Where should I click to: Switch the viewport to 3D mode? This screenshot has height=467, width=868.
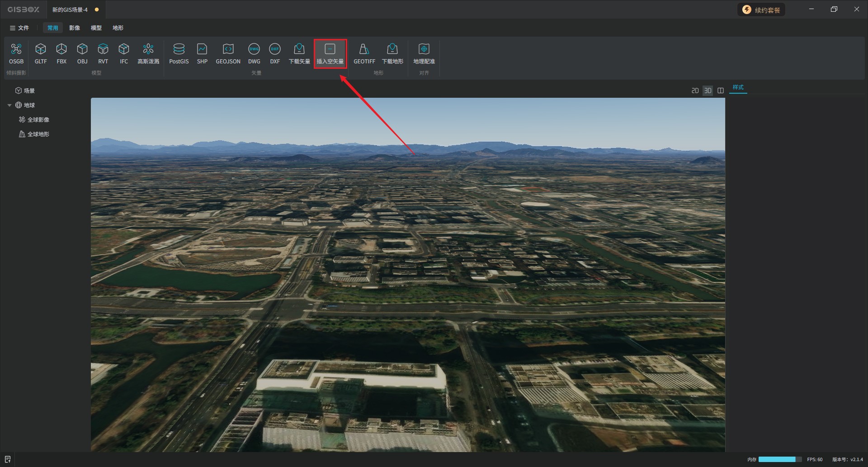(x=708, y=91)
